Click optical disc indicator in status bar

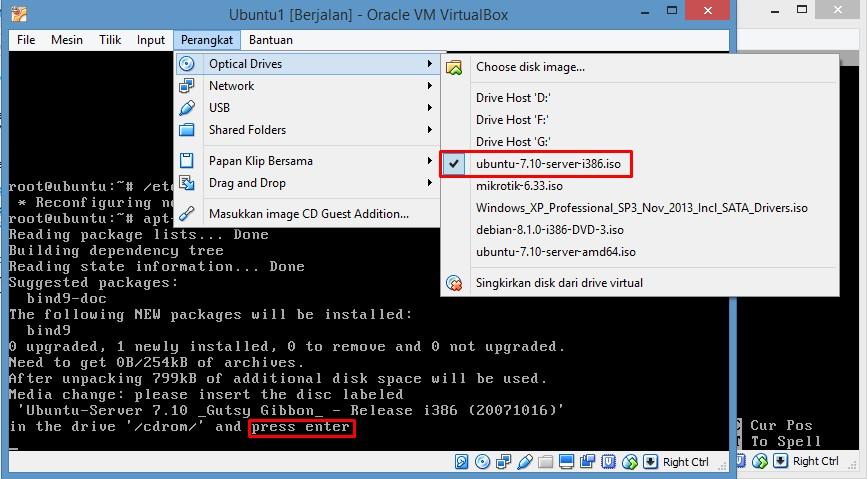[482, 461]
